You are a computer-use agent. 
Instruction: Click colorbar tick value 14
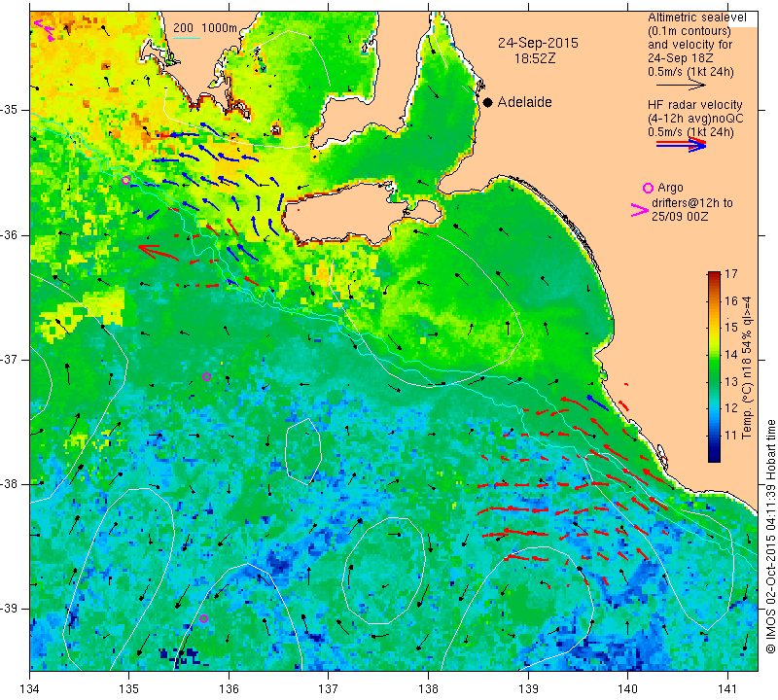pos(731,354)
